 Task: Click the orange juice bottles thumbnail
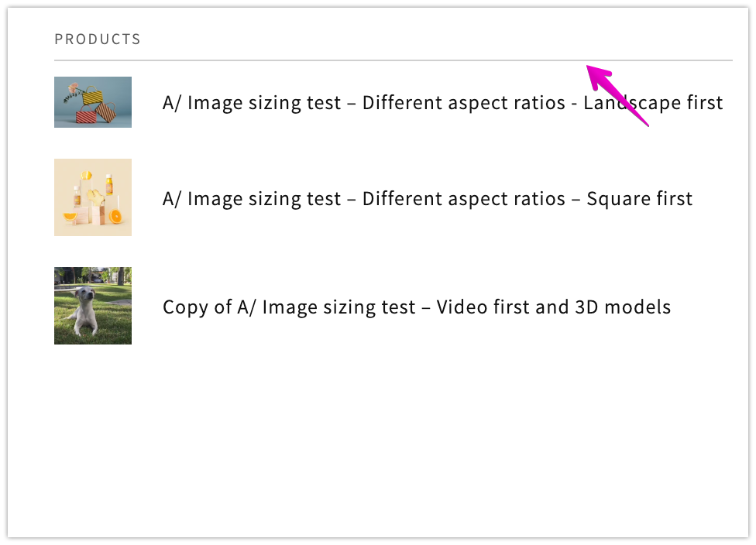[x=93, y=197]
